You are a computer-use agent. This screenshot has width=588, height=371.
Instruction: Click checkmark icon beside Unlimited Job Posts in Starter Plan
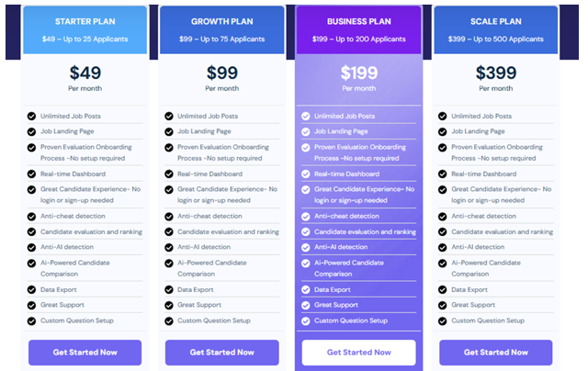pos(31,117)
